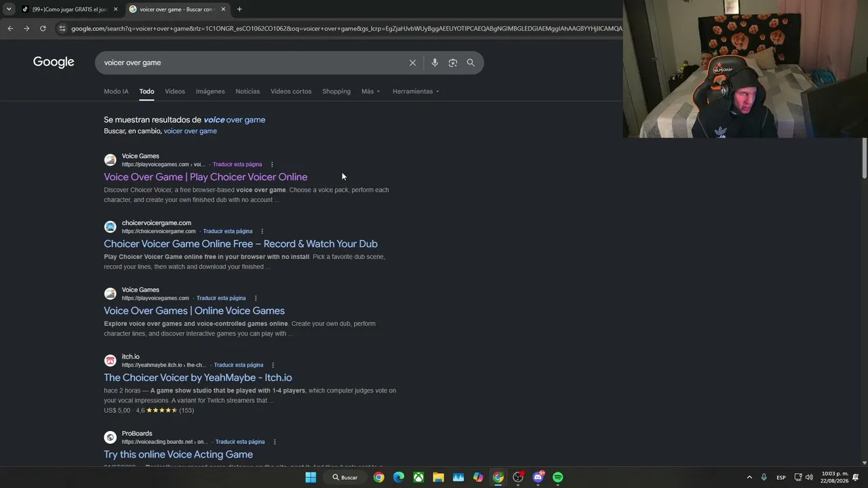Show Videos cortos results
Screen dimensions: 868x488
tap(291, 91)
